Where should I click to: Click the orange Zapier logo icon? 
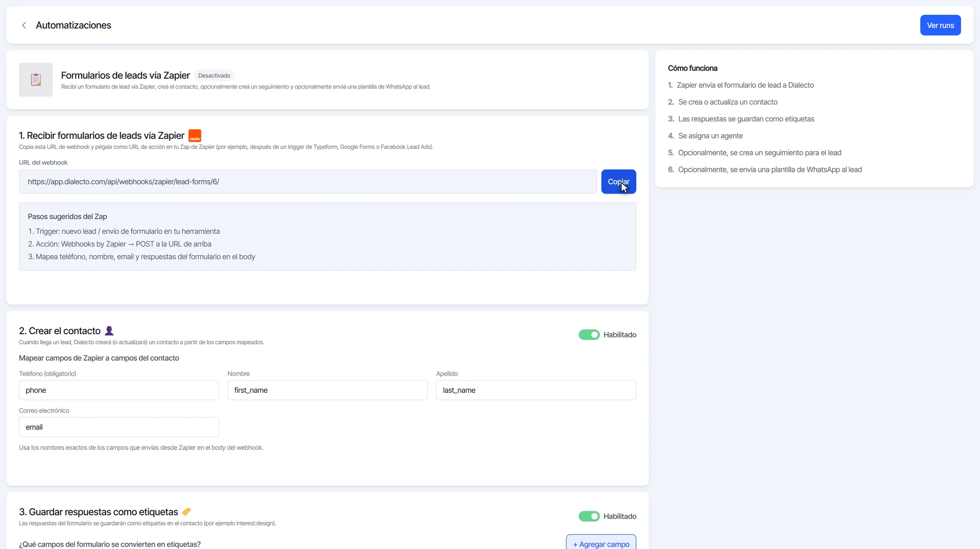[x=195, y=136]
